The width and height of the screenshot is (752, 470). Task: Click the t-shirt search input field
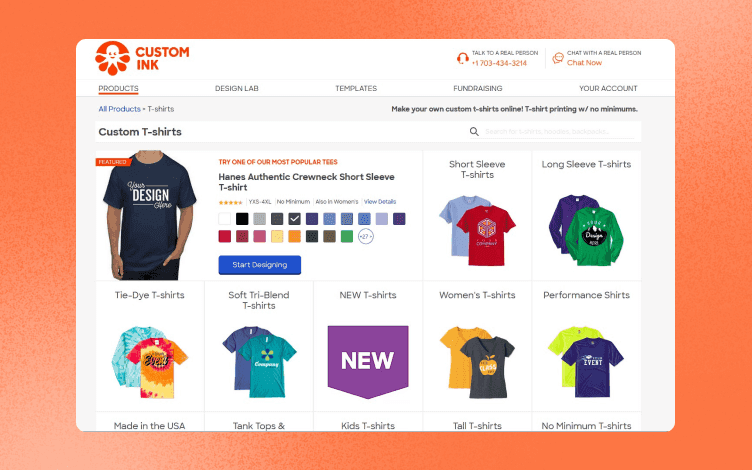(559, 131)
